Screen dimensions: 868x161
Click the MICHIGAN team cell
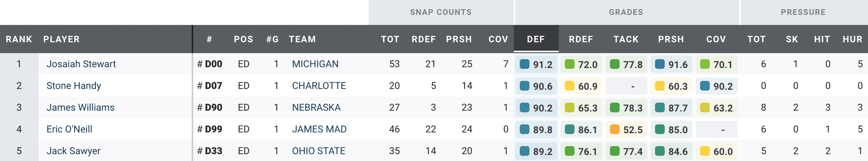point(315,64)
